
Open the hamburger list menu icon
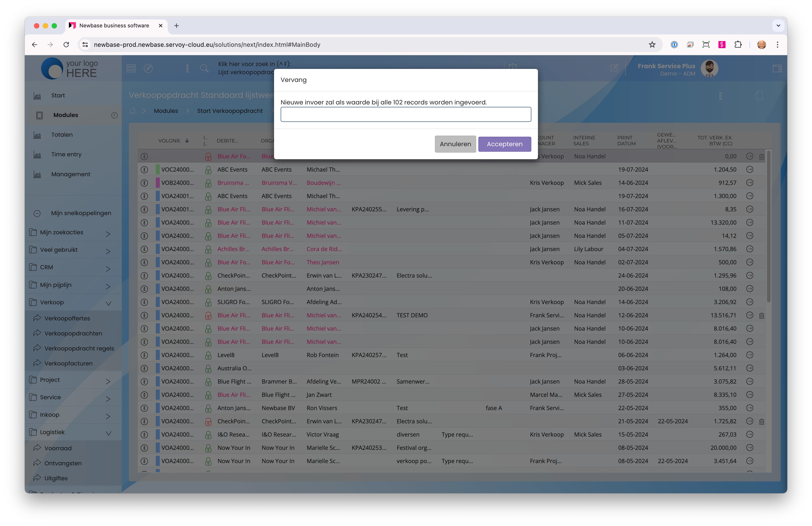[x=131, y=68]
